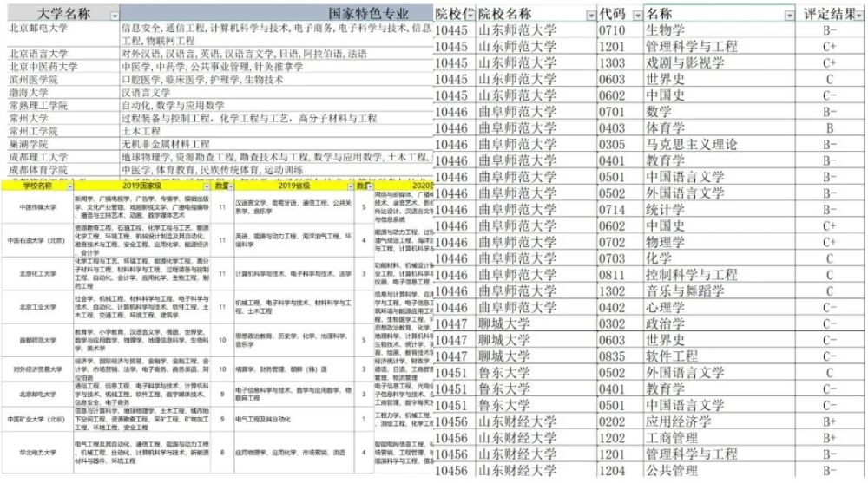Viewport: 868px width, 483px height.
Task: Select code cell 0835
Action: pyautogui.click(x=620, y=356)
